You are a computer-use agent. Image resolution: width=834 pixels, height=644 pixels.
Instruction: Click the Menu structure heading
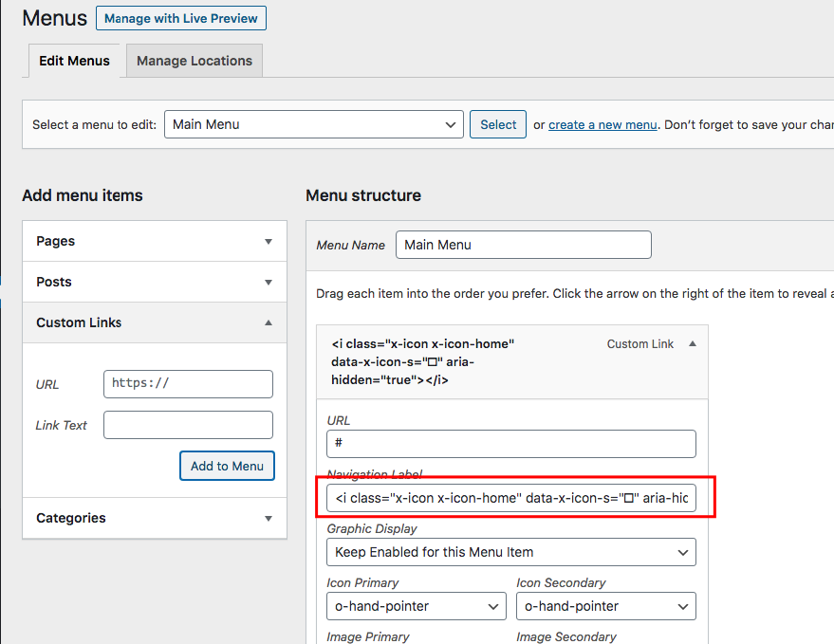click(363, 195)
